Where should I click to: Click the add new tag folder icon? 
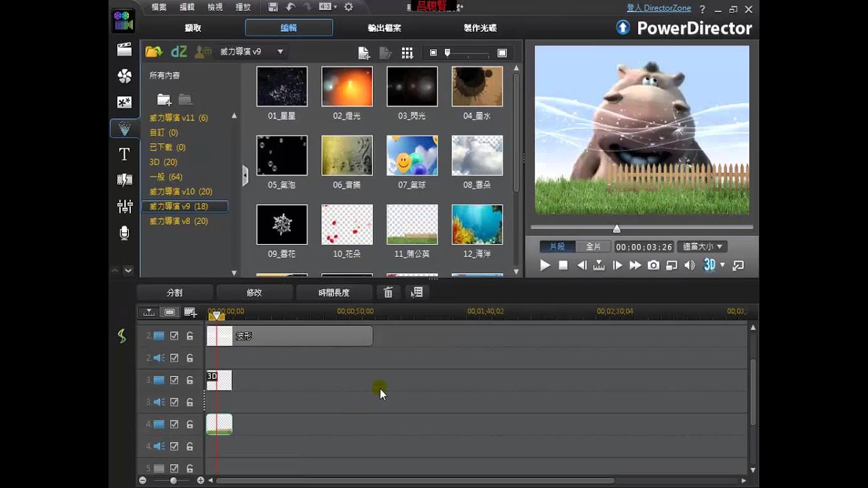[x=164, y=100]
